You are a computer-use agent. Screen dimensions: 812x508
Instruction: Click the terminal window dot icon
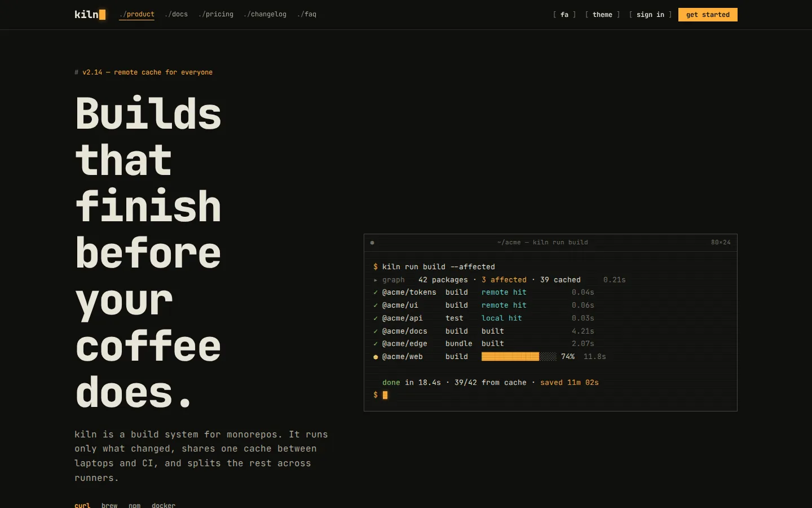tap(372, 243)
